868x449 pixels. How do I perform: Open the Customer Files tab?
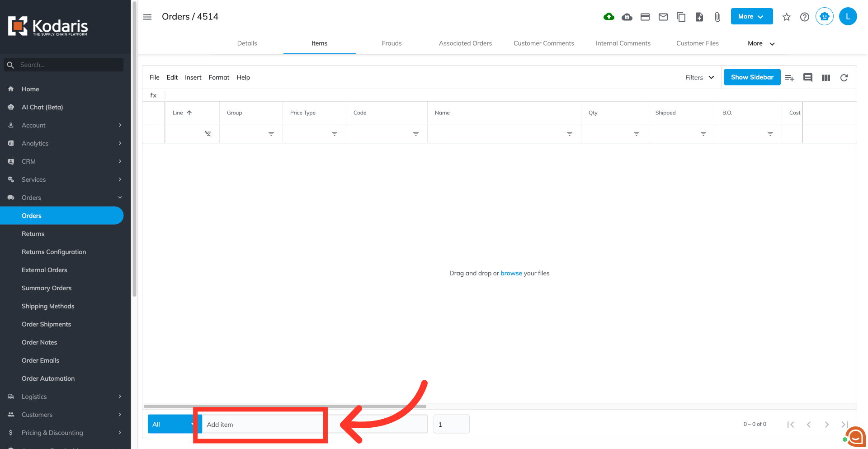(698, 43)
